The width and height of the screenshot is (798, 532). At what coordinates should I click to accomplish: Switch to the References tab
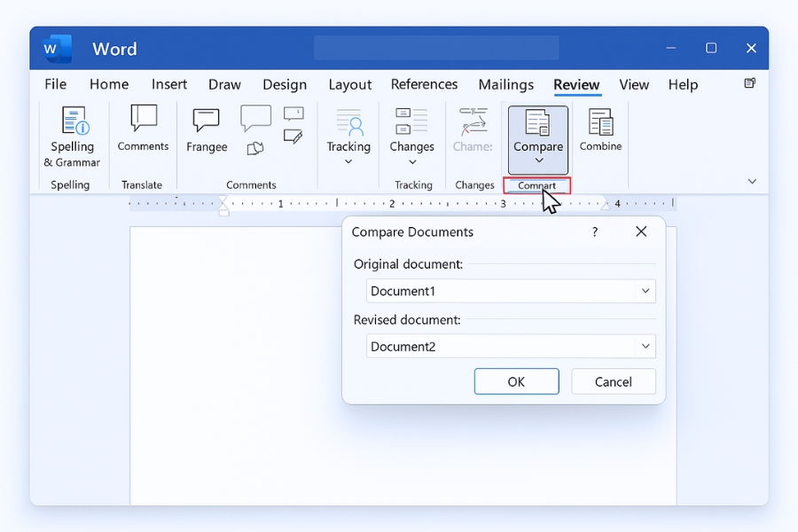coord(424,84)
